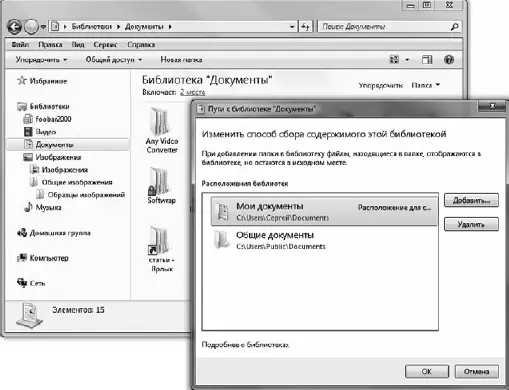The height and width of the screenshot is (390, 509).
Task: Select the 'статьи - Ярлык' shortcut folder
Action: click(x=162, y=249)
